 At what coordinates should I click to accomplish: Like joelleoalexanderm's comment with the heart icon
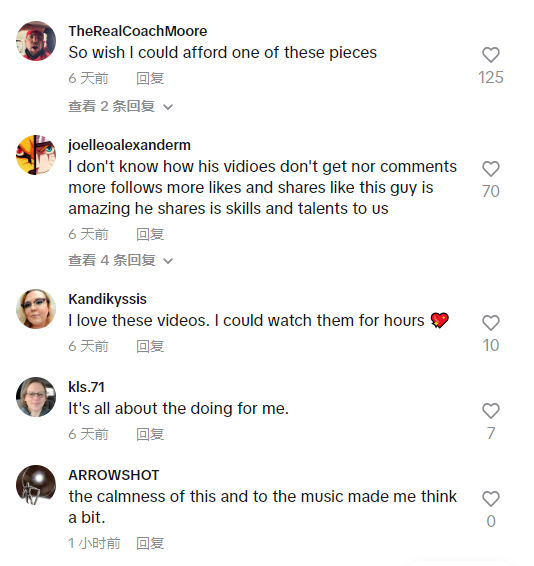491,169
